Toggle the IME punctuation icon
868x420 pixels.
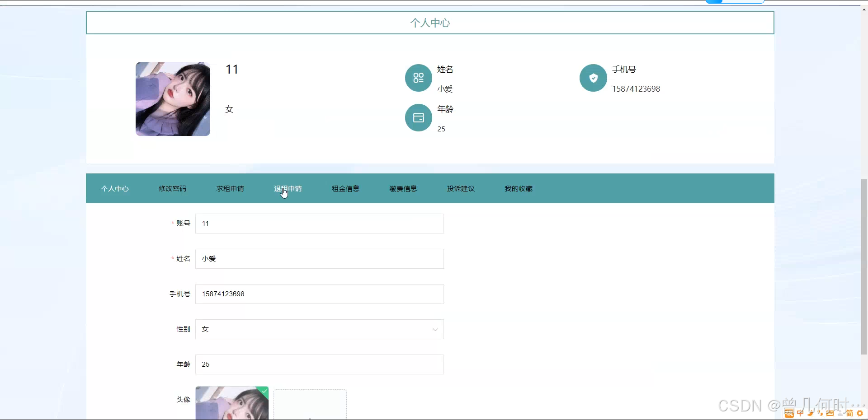(820, 413)
